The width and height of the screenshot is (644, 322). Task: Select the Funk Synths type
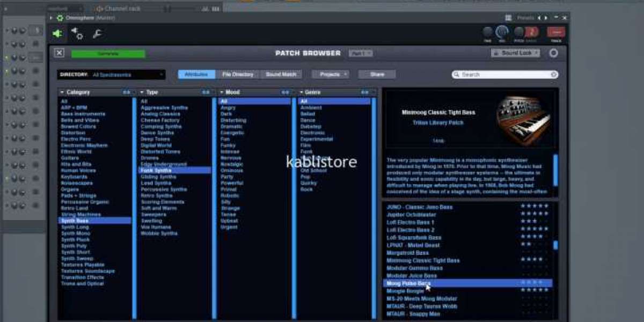174,170
